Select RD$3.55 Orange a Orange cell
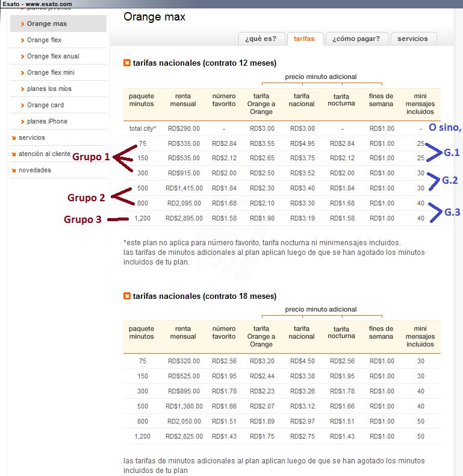Viewport: 463px width, 476px height. [x=262, y=143]
